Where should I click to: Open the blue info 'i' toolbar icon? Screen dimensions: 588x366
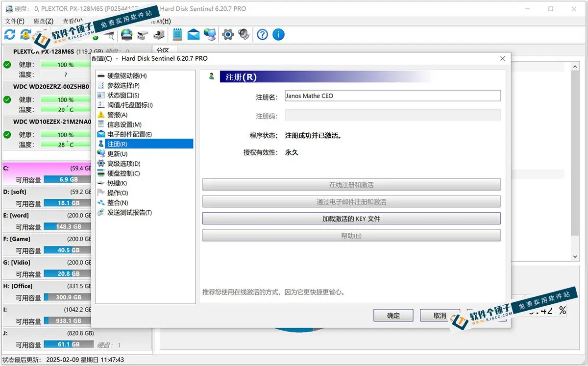click(x=278, y=34)
